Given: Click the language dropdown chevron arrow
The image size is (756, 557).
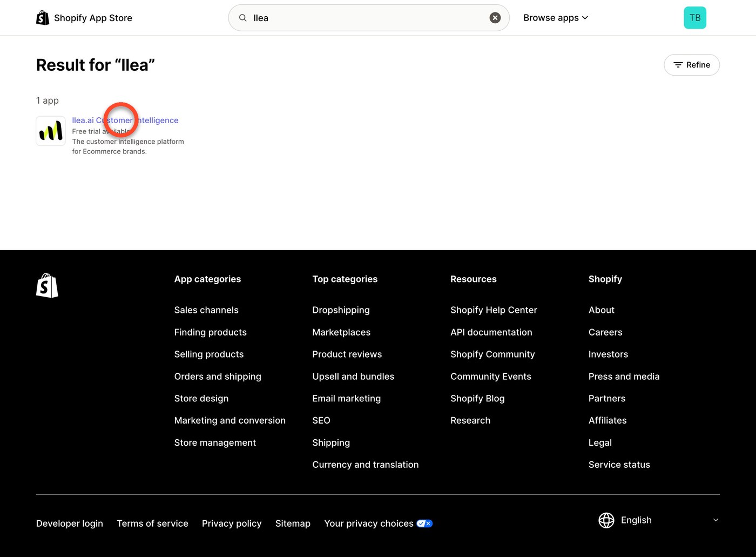Looking at the screenshot, I should coord(715,520).
